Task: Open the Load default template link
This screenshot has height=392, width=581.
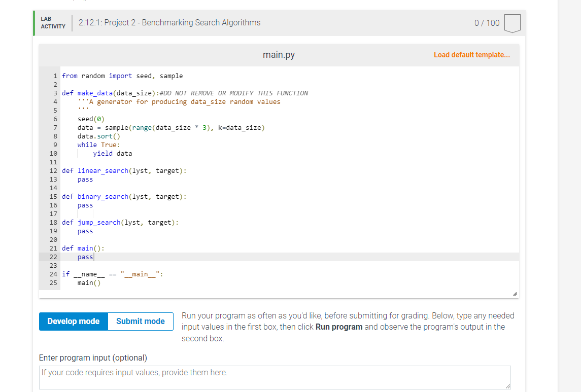Action: [x=471, y=54]
